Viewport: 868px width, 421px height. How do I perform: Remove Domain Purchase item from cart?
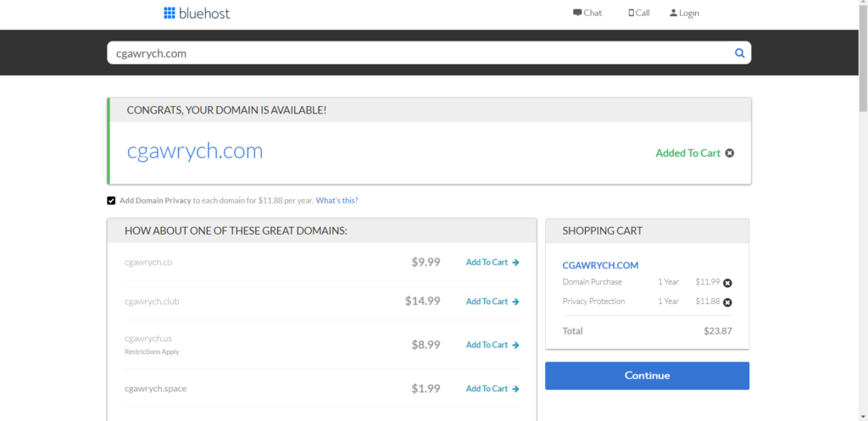pyautogui.click(x=728, y=283)
